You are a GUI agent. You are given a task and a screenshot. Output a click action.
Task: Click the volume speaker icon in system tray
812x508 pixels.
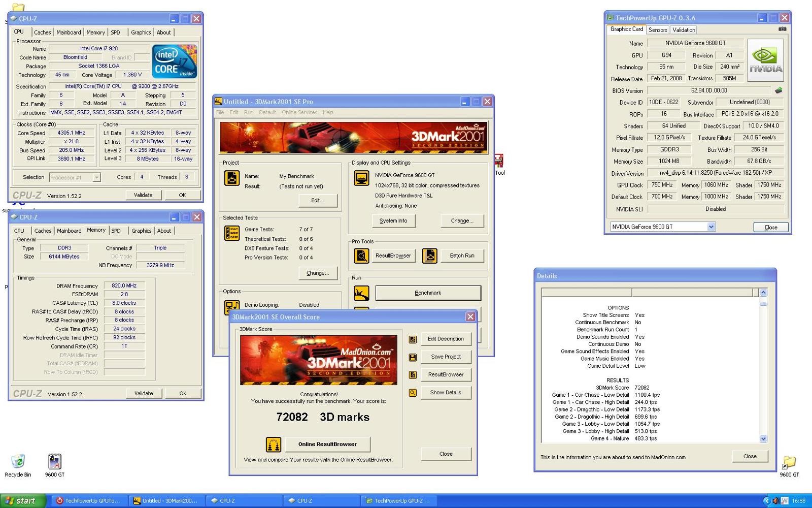pos(775,501)
